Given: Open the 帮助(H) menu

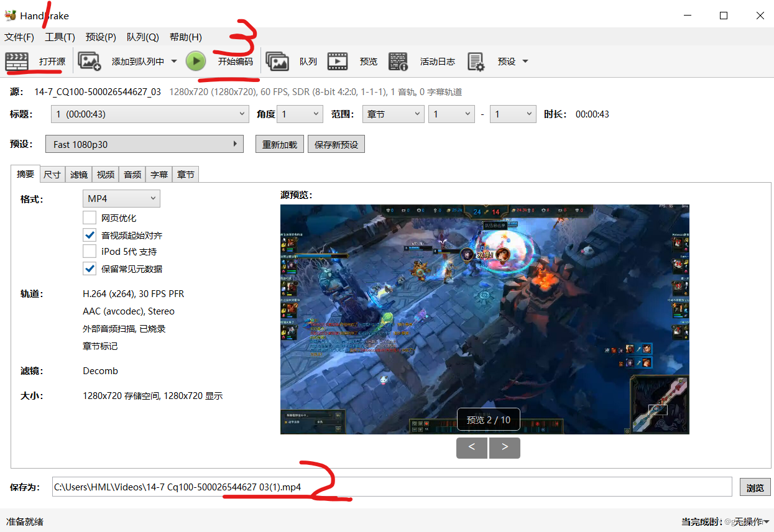Looking at the screenshot, I should coord(185,37).
